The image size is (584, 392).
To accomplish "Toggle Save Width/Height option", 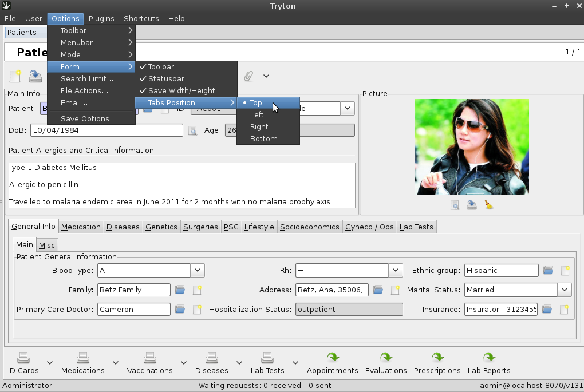I will pos(181,91).
